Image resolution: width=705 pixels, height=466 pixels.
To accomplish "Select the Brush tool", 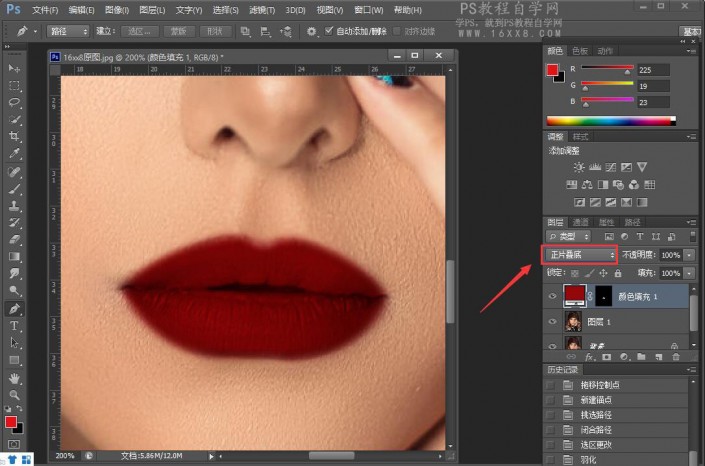I will 14,189.
